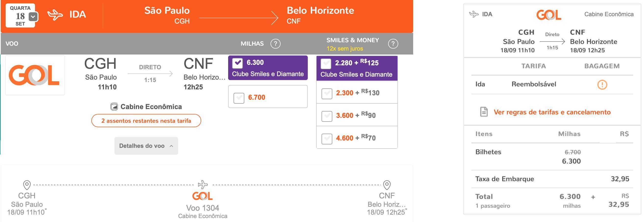Screen dimensions: 644x222
Task: Switch to the BAGAGEM column tab
Action: point(602,66)
